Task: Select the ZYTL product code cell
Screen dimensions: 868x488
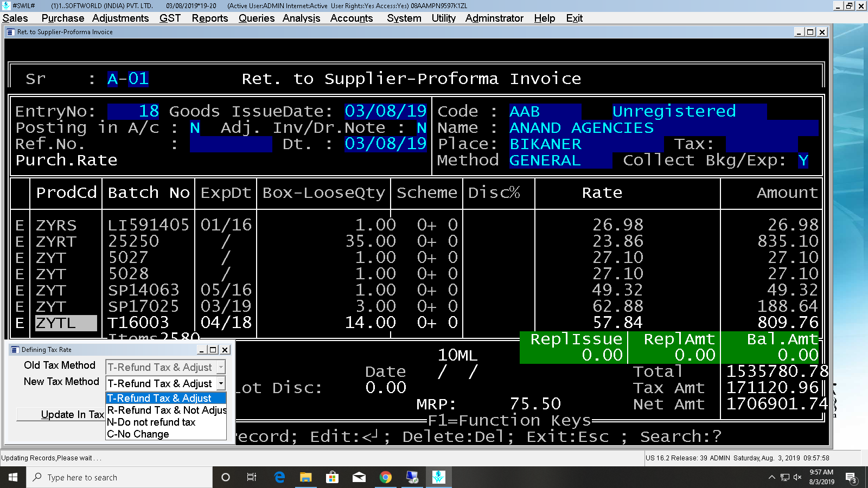Action: pos(66,323)
